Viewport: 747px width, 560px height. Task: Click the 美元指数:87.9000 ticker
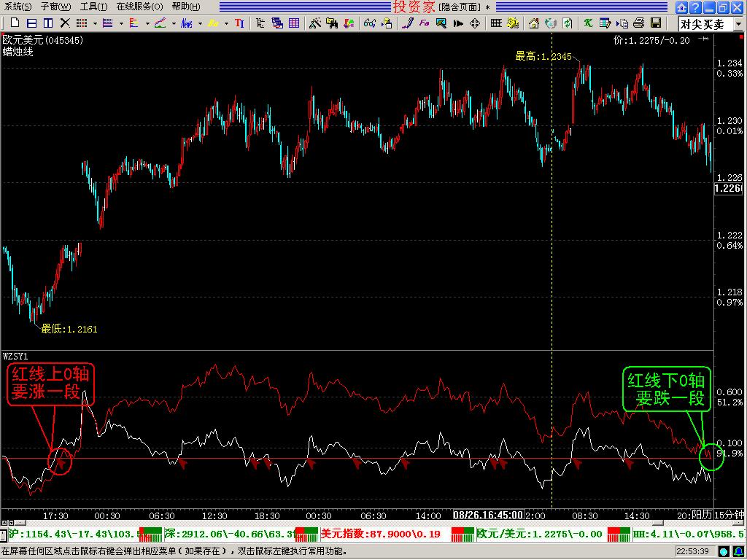pos(380,534)
